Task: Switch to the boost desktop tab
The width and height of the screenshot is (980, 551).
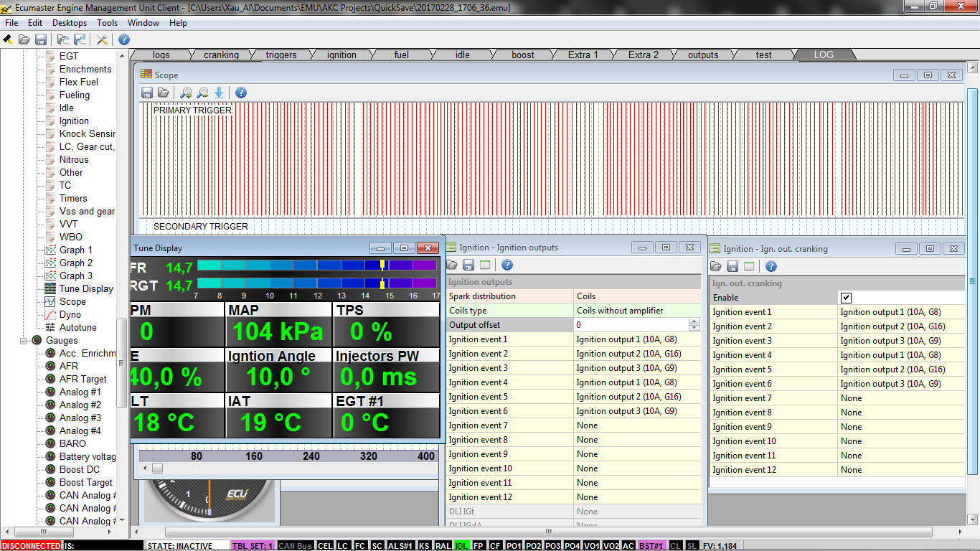Action: coord(523,55)
